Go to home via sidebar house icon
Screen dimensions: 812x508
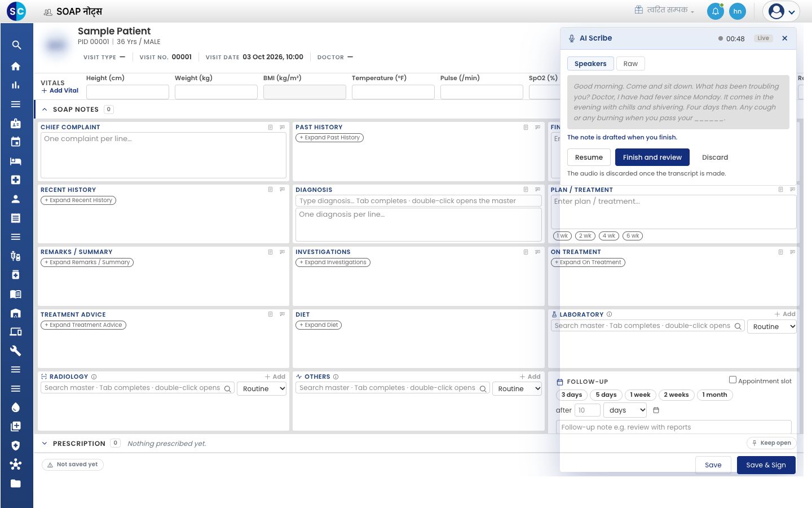coord(16,66)
